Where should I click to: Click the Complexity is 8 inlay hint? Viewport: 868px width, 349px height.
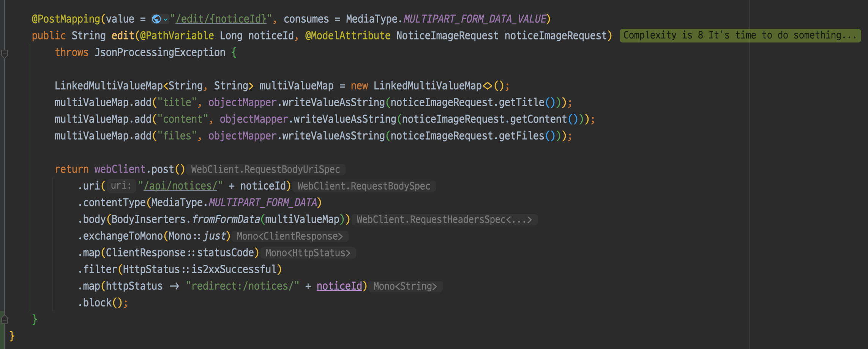[740, 35]
